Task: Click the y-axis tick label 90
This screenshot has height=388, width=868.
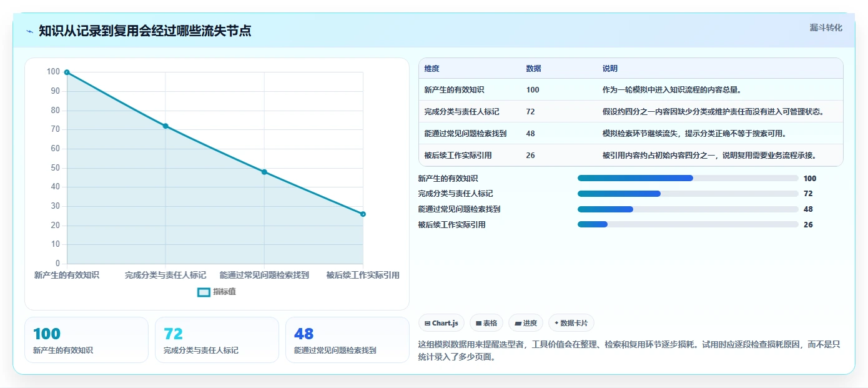Action: coord(56,91)
